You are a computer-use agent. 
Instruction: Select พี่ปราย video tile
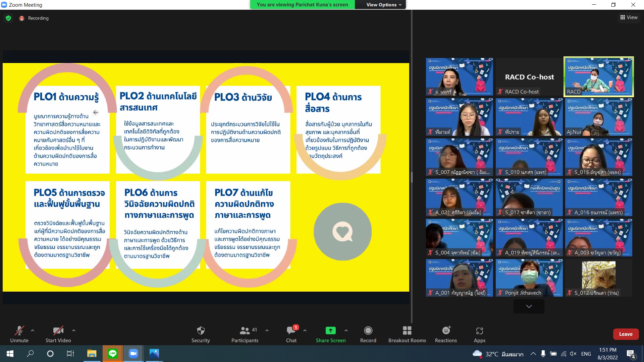click(x=529, y=117)
